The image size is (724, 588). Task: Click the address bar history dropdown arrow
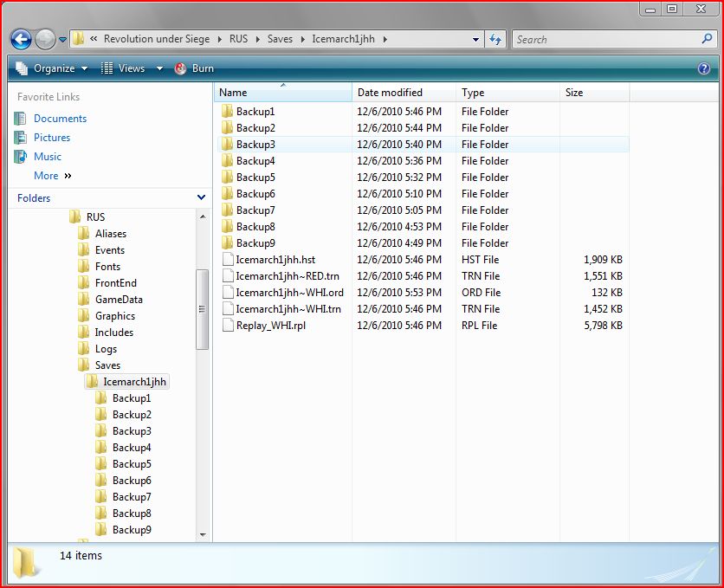click(476, 40)
